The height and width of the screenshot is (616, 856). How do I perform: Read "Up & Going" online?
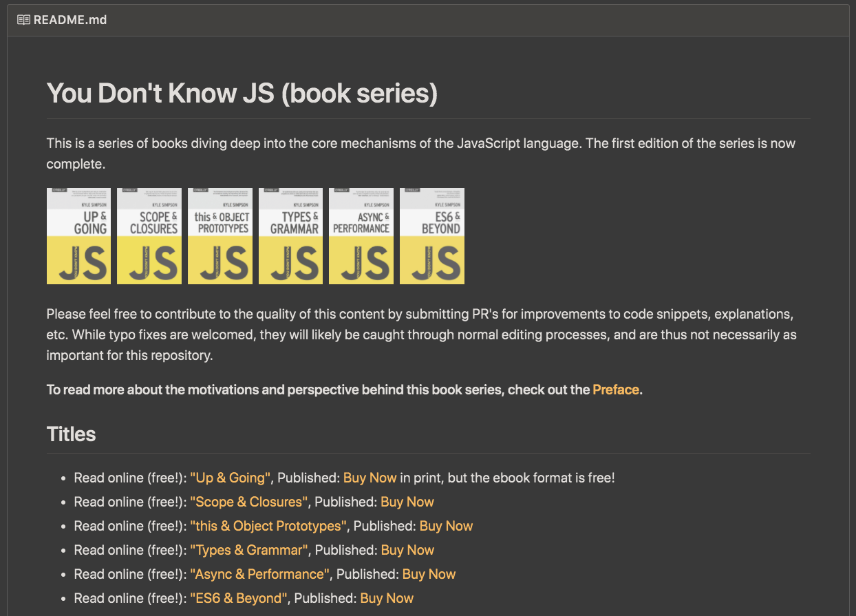(231, 478)
